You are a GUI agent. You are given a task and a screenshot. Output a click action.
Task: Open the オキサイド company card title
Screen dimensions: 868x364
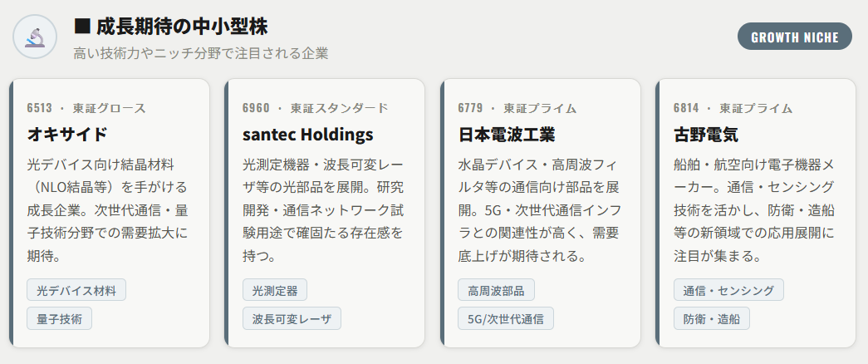pyautogui.click(x=68, y=135)
